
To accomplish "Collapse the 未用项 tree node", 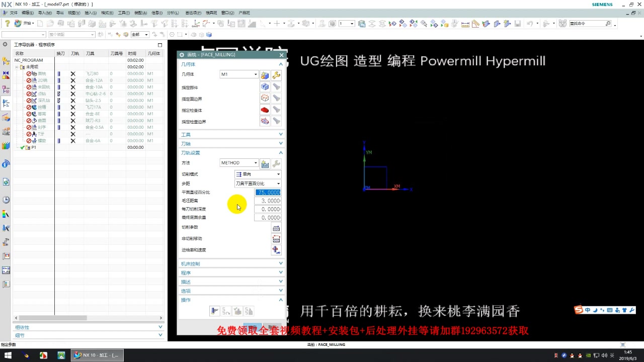I will pos(18,67).
